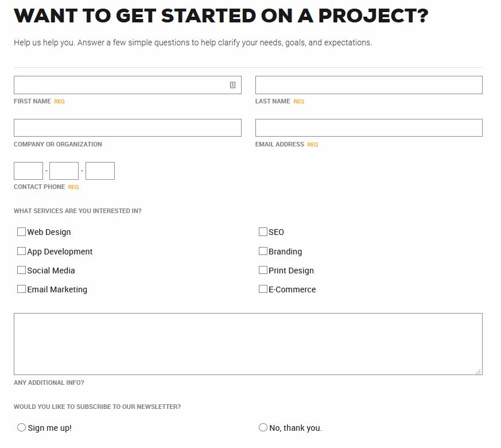The height and width of the screenshot is (448, 501).
Task: Focus the Company or Organization field
Action: click(x=127, y=128)
